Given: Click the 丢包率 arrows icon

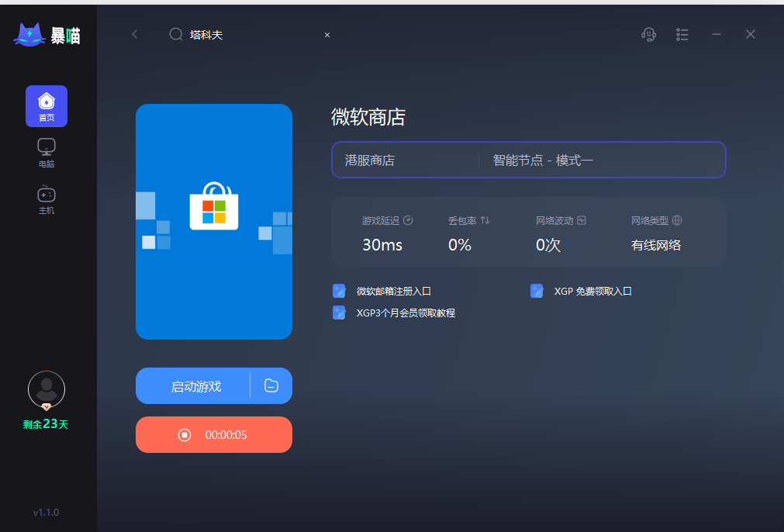Looking at the screenshot, I should point(485,220).
